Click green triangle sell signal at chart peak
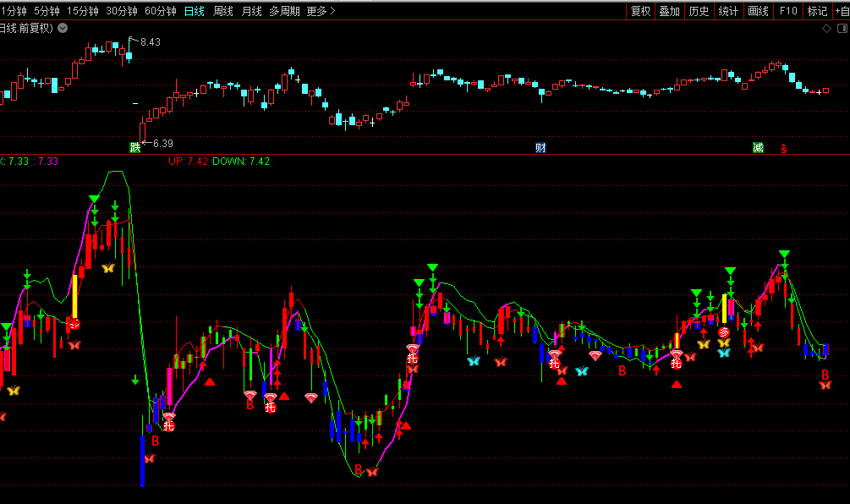This screenshot has height=504, width=850. pos(94,200)
